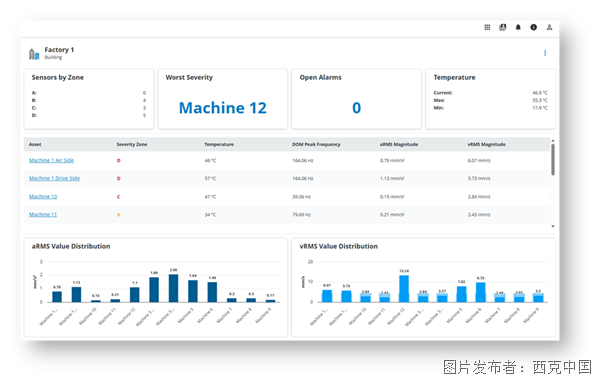This screenshot has width=600, height=381.
Task: Click the Worst Severity heading
Action: coord(189,77)
